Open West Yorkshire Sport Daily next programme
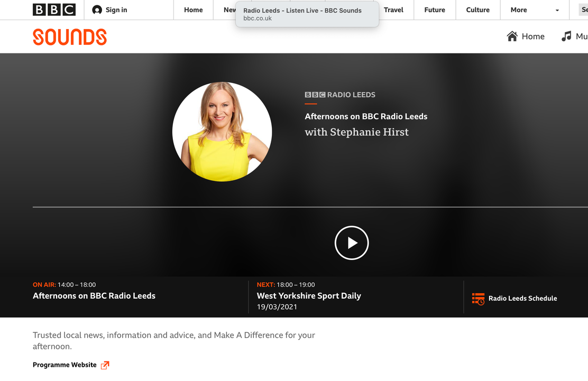The image size is (588, 381). click(x=309, y=295)
